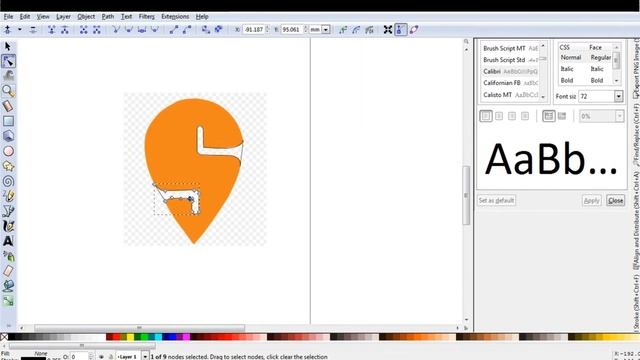Toggle center text alignment button
Screen dimensions: 640x360
pos(499,116)
